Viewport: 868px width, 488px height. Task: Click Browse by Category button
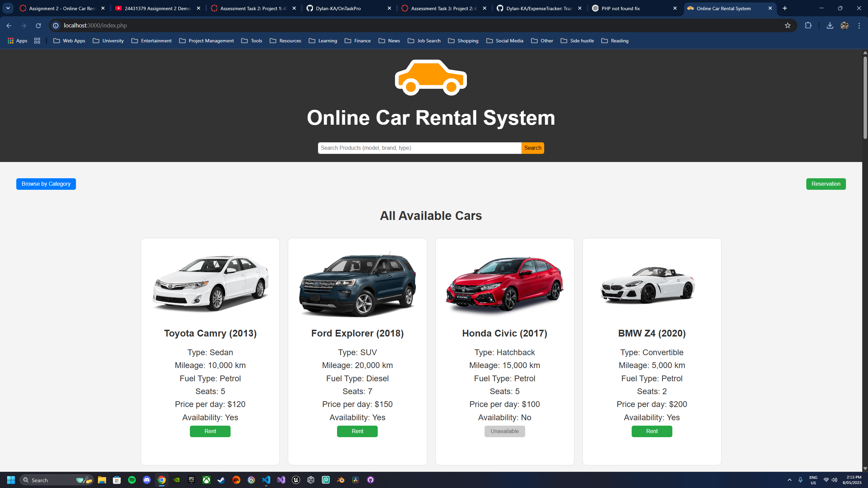(46, 184)
